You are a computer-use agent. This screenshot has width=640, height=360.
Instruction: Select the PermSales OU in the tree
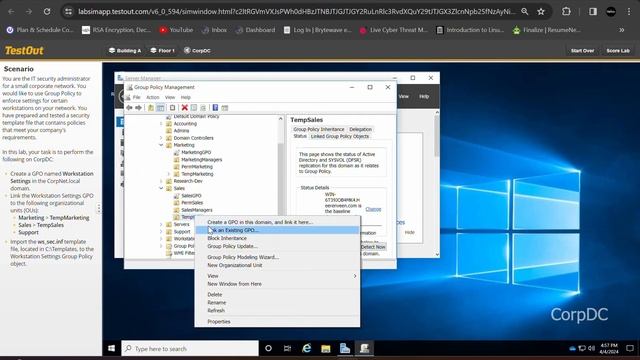(x=192, y=203)
